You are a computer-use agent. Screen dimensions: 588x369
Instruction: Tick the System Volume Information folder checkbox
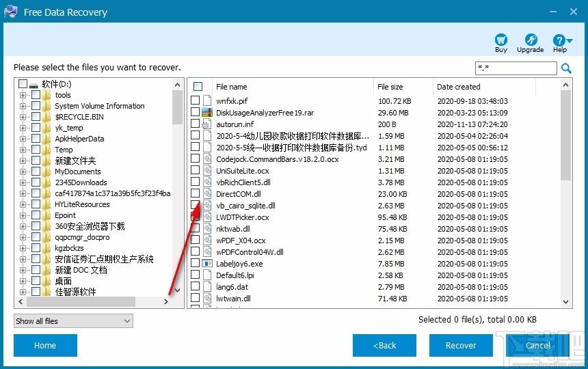point(36,106)
